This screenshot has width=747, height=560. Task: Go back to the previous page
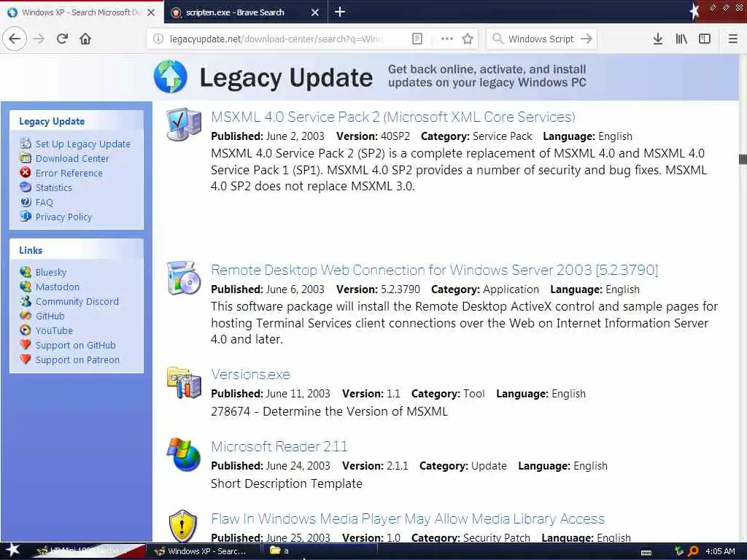15,39
